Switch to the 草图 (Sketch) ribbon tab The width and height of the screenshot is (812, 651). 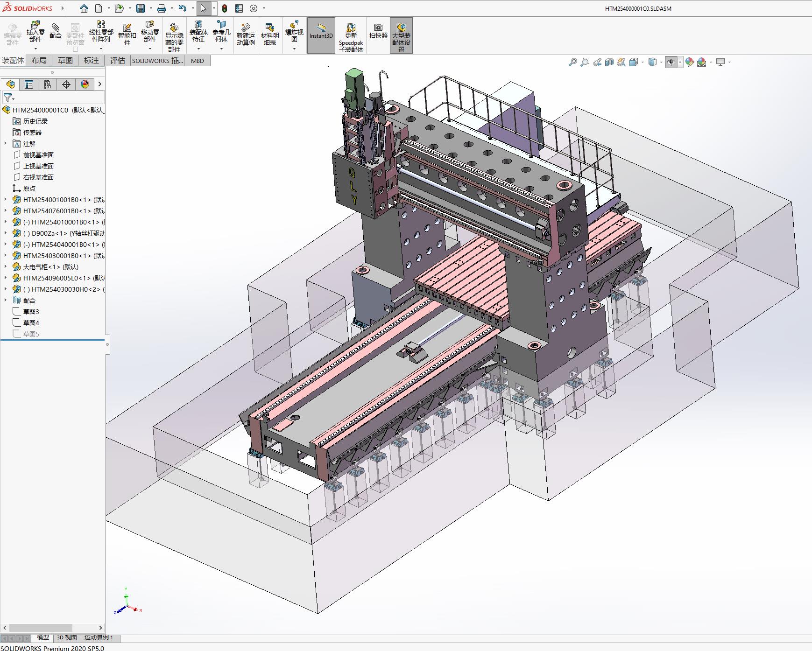point(65,61)
